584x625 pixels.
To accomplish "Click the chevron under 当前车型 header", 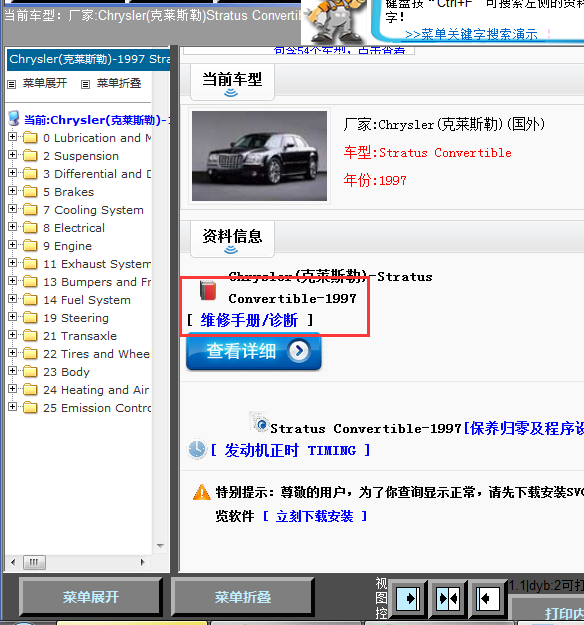I will pyautogui.click(x=231, y=93).
